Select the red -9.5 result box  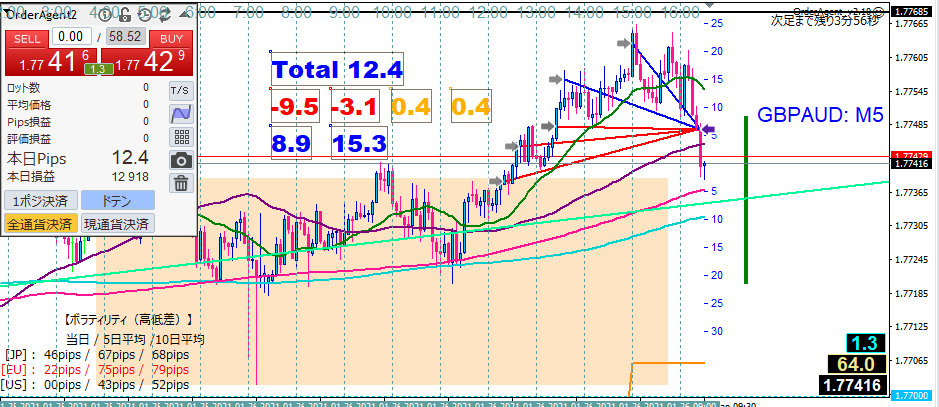tap(295, 107)
